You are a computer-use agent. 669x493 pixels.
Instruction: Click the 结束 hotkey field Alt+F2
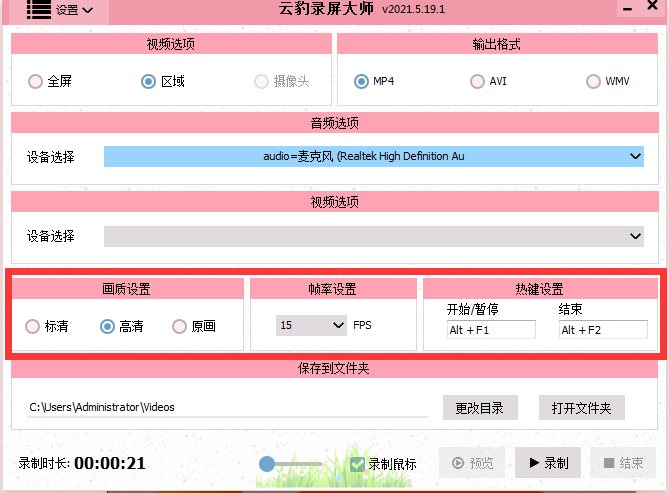(x=603, y=330)
